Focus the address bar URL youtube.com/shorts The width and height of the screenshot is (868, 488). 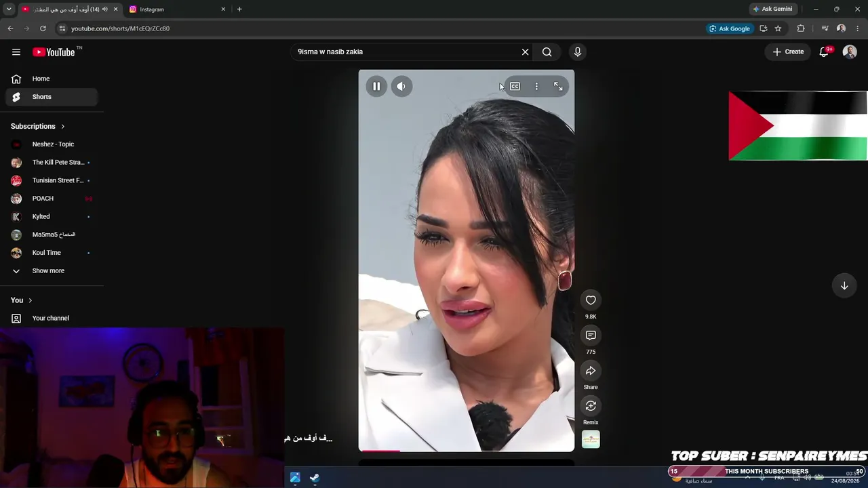[121, 28]
